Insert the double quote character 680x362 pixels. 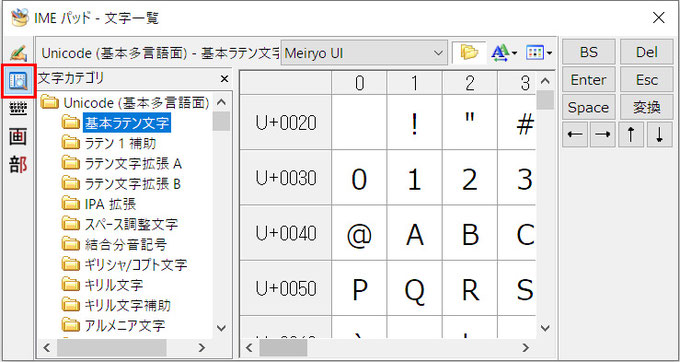[470, 123]
